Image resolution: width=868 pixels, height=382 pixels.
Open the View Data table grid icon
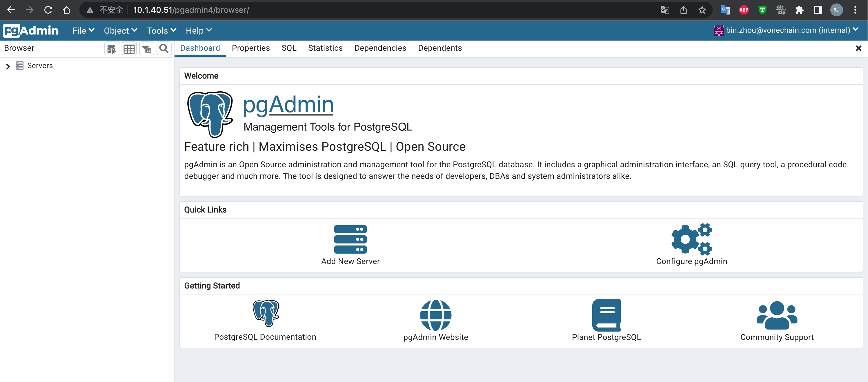point(129,49)
